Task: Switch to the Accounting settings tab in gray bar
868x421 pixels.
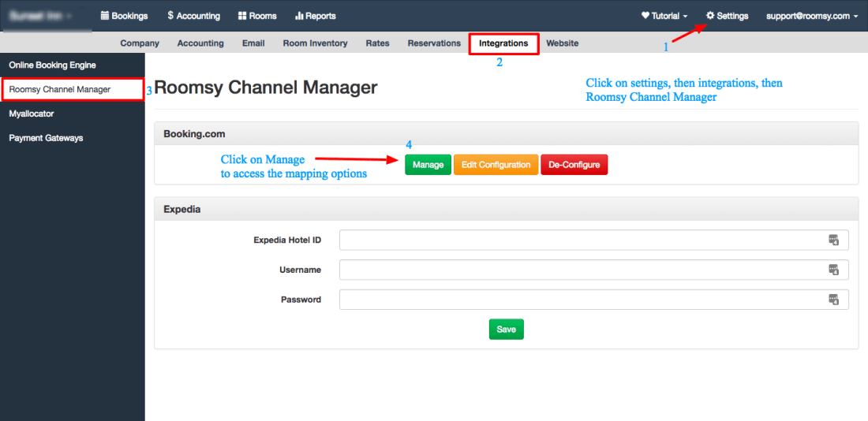Action: pyautogui.click(x=200, y=43)
